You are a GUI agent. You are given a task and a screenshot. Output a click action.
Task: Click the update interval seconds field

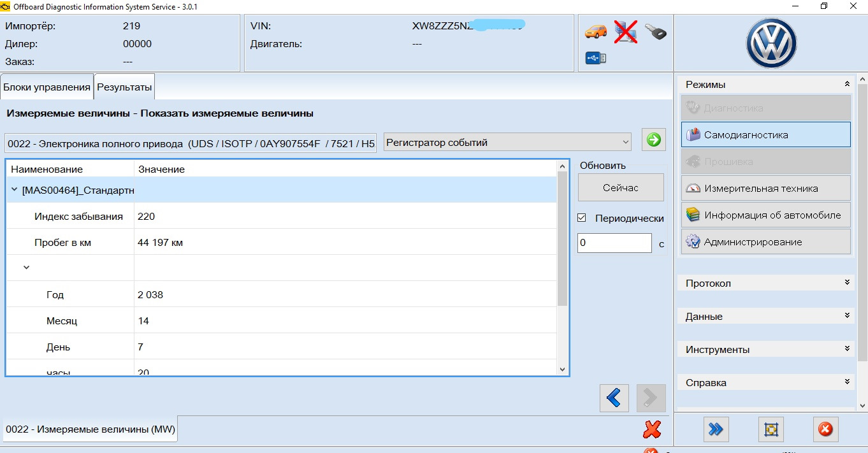tap(614, 243)
